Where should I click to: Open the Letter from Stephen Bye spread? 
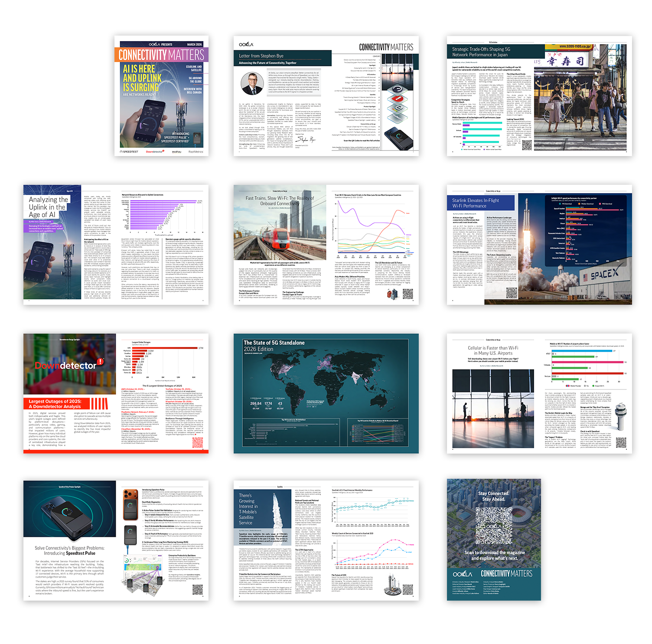(x=326, y=96)
